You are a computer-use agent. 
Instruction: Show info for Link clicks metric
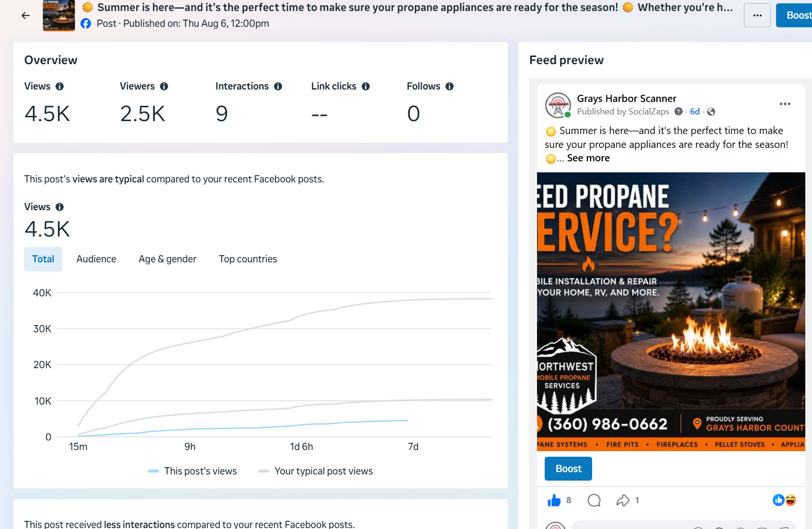point(366,86)
